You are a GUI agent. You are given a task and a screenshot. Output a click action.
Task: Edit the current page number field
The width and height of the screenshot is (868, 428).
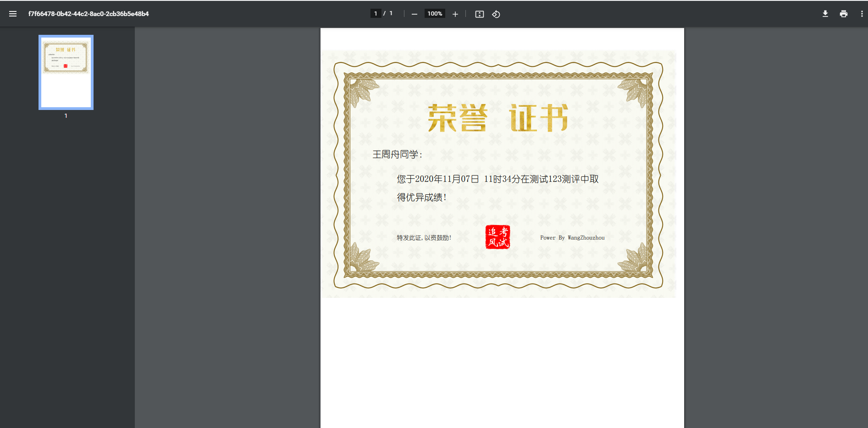(376, 14)
